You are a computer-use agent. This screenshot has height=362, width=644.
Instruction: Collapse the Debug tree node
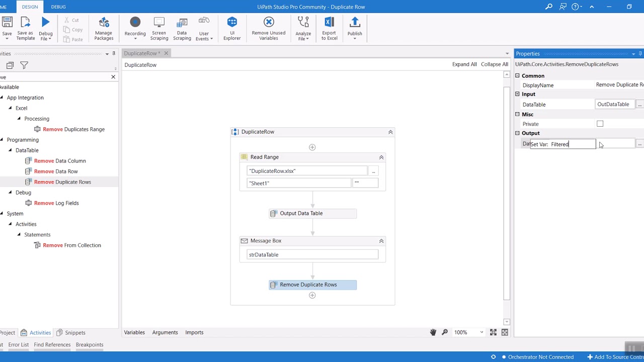10,193
